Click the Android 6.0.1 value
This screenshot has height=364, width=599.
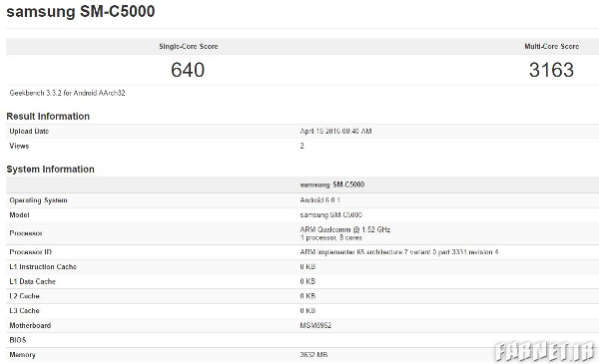[x=319, y=199]
